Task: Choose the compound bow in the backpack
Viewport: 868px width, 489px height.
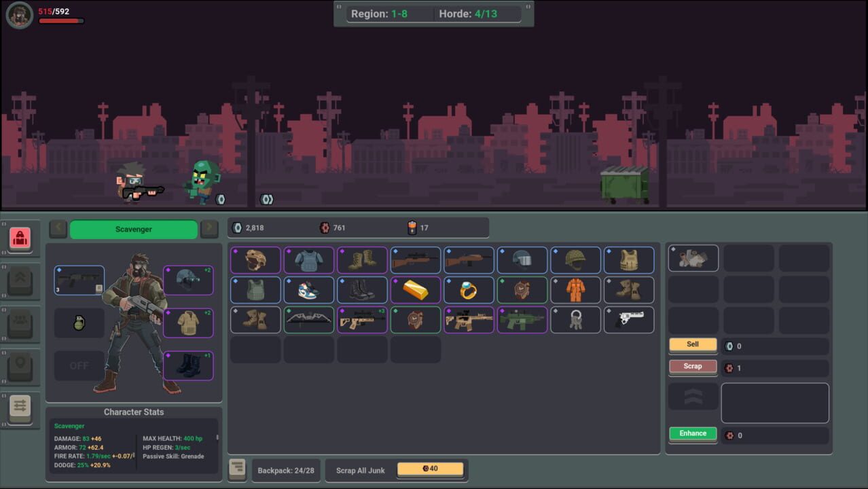Action: coord(309,320)
